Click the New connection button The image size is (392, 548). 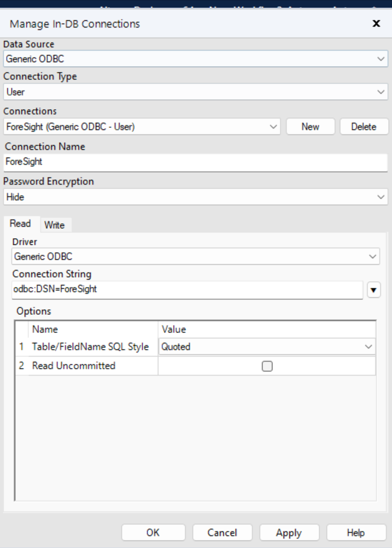coord(310,127)
